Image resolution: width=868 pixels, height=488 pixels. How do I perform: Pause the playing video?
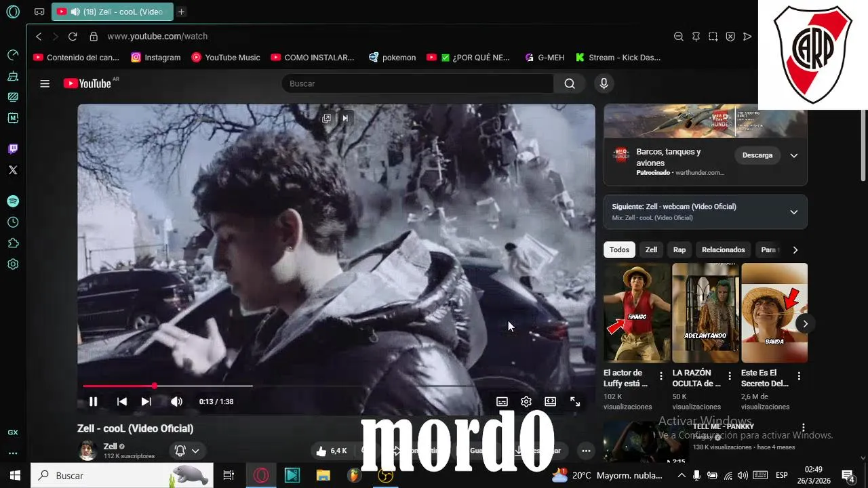94,401
